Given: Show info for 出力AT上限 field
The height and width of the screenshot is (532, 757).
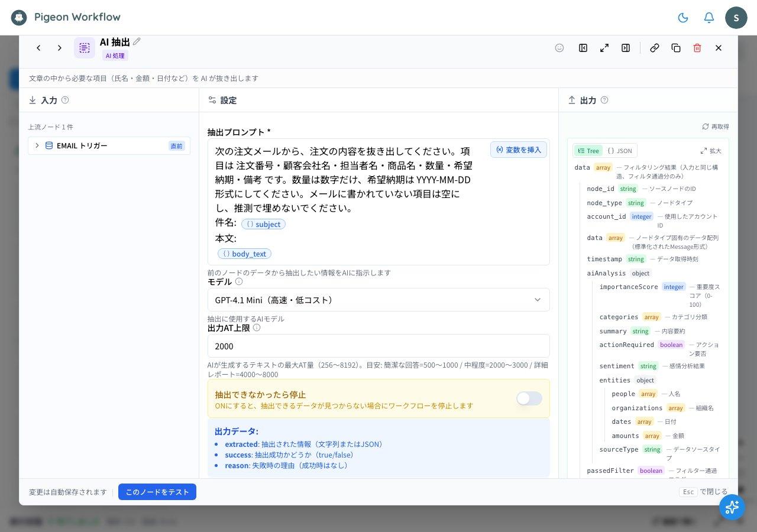Looking at the screenshot, I should coord(257,327).
